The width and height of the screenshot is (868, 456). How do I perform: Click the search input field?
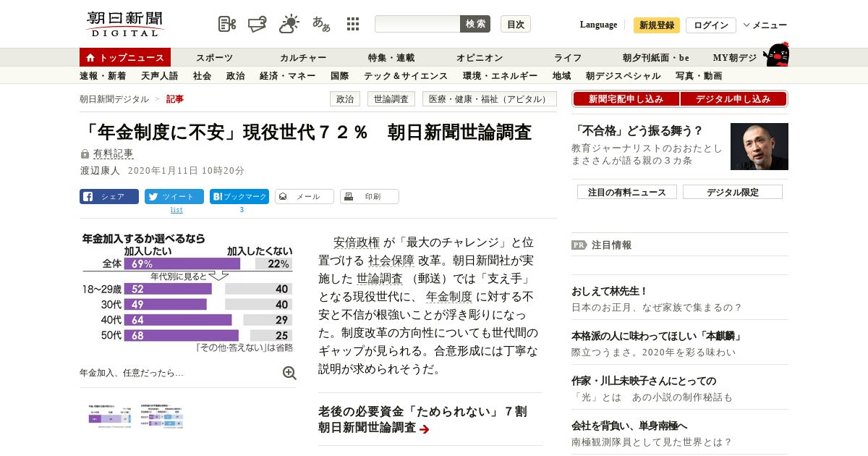417,24
